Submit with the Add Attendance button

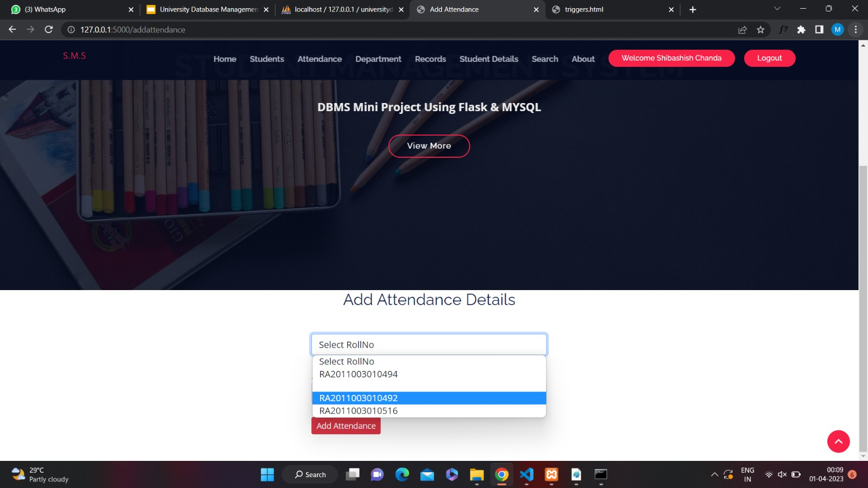[x=346, y=426]
